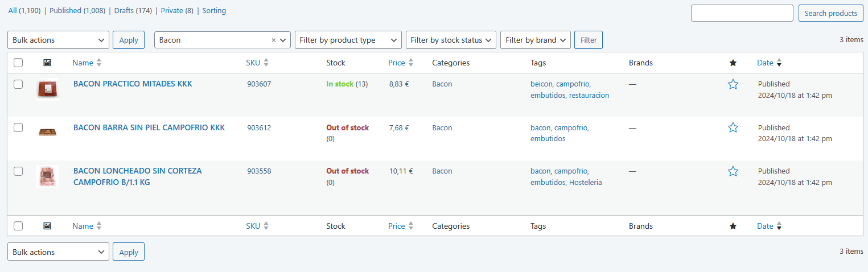This screenshot has width=868, height=272.
Task: Focus the product search input field
Action: coord(742,13)
